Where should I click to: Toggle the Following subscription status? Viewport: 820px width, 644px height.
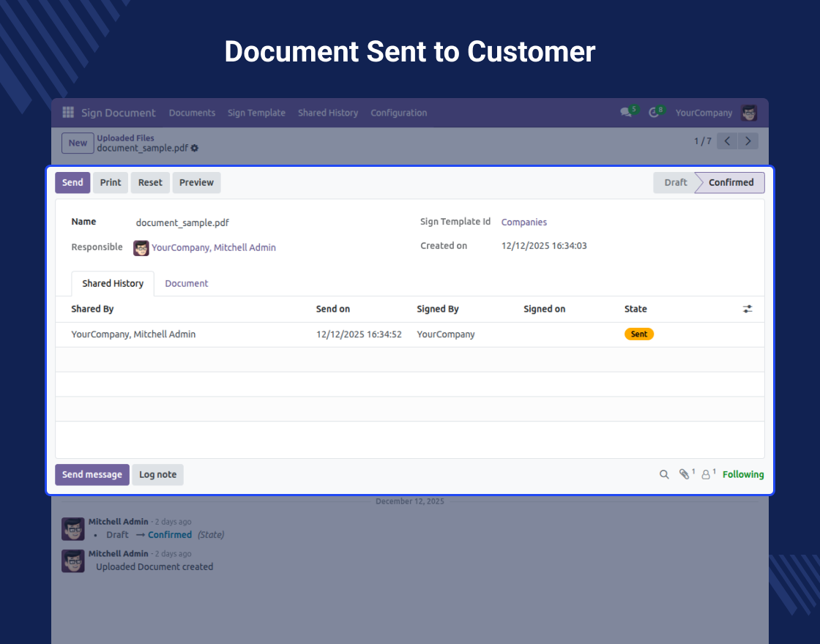point(742,475)
